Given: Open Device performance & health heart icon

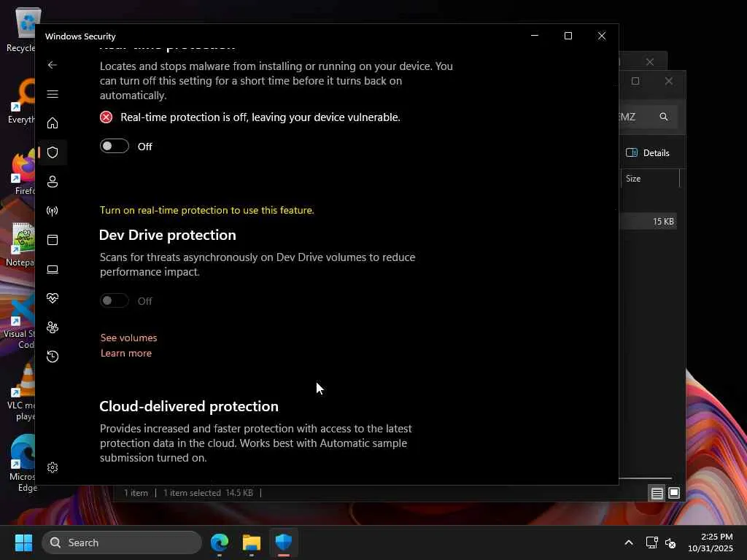Looking at the screenshot, I should 53,298.
